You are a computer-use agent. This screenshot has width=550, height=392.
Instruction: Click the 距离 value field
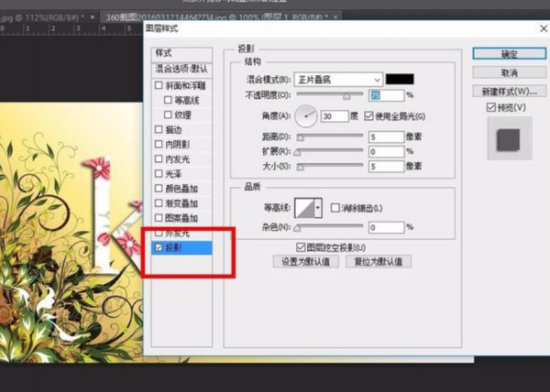point(386,136)
